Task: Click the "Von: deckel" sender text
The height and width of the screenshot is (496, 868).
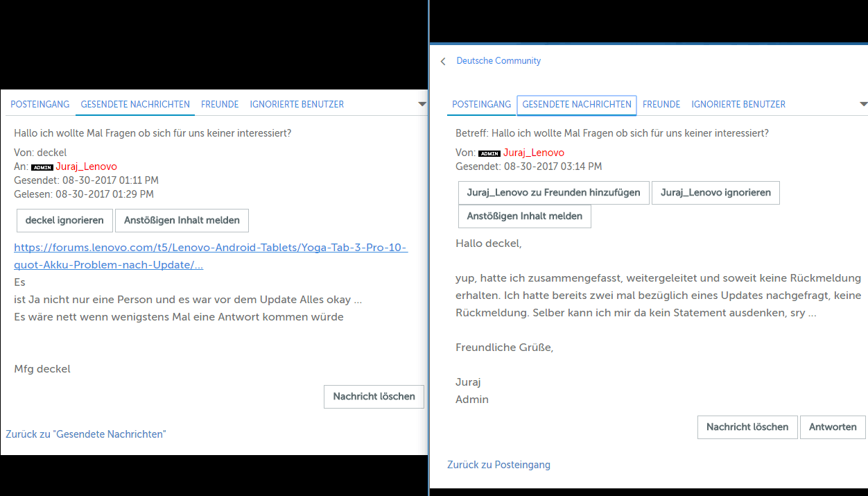Action: [40, 153]
